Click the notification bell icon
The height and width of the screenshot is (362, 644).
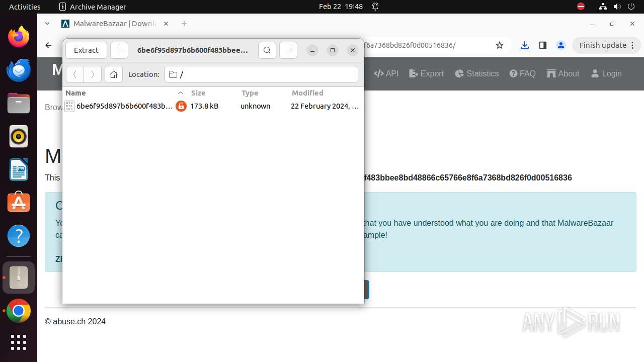pyautogui.click(x=375, y=7)
